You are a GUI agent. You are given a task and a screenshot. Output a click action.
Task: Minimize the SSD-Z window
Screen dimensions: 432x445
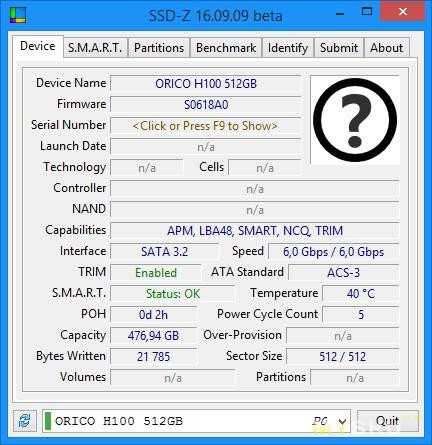pos(340,14)
